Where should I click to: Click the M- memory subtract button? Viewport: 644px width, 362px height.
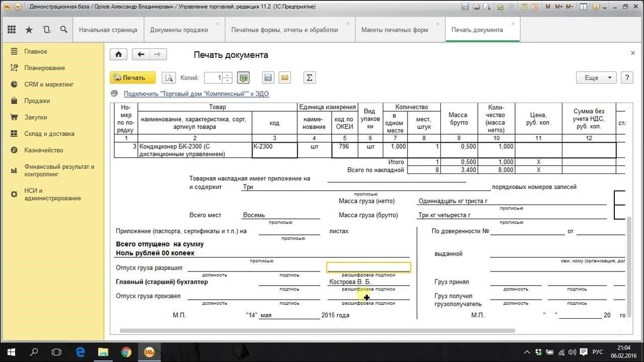tap(570, 7)
